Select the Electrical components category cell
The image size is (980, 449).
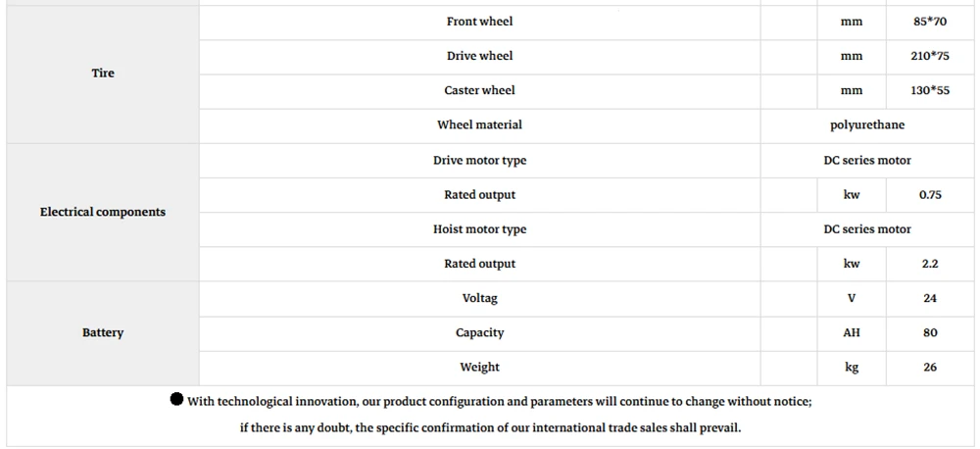click(x=103, y=212)
